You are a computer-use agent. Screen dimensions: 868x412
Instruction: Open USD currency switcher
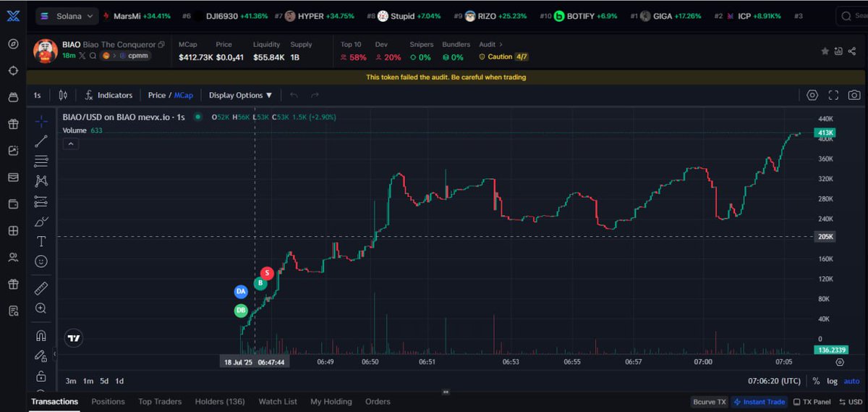851,402
